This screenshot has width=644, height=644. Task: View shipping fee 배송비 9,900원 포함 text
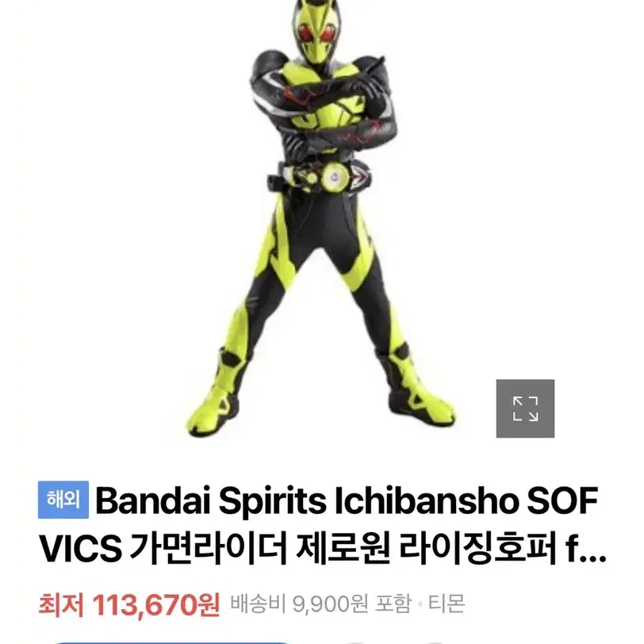pos(320,604)
